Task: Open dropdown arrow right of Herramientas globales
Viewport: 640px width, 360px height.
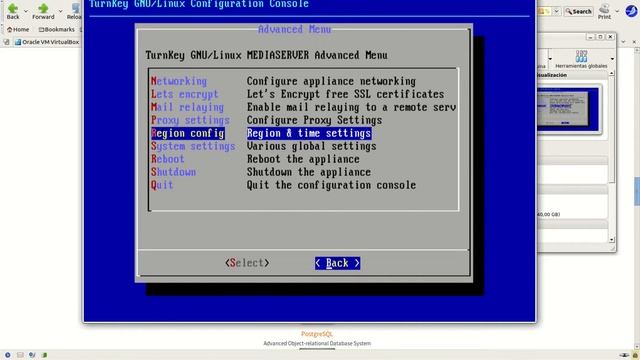Action: 612,59
